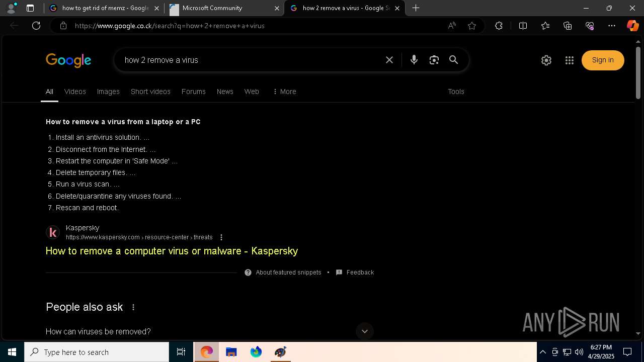Search by image camera icon

tap(434, 60)
